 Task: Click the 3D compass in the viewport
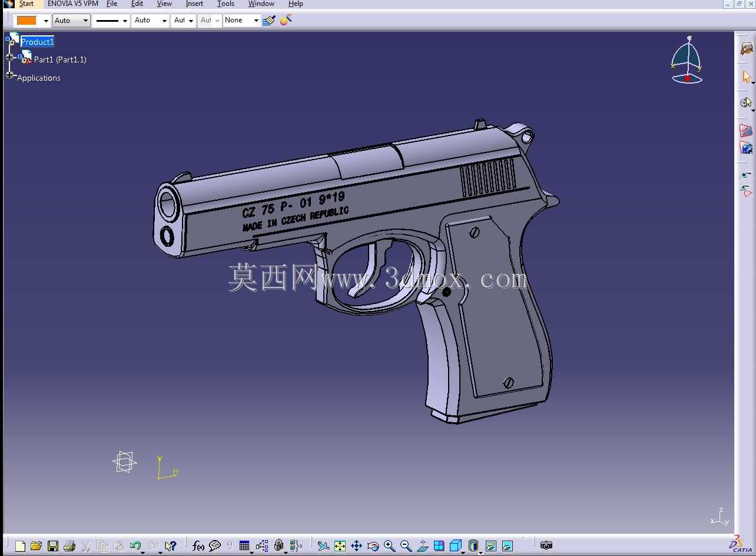point(687,60)
